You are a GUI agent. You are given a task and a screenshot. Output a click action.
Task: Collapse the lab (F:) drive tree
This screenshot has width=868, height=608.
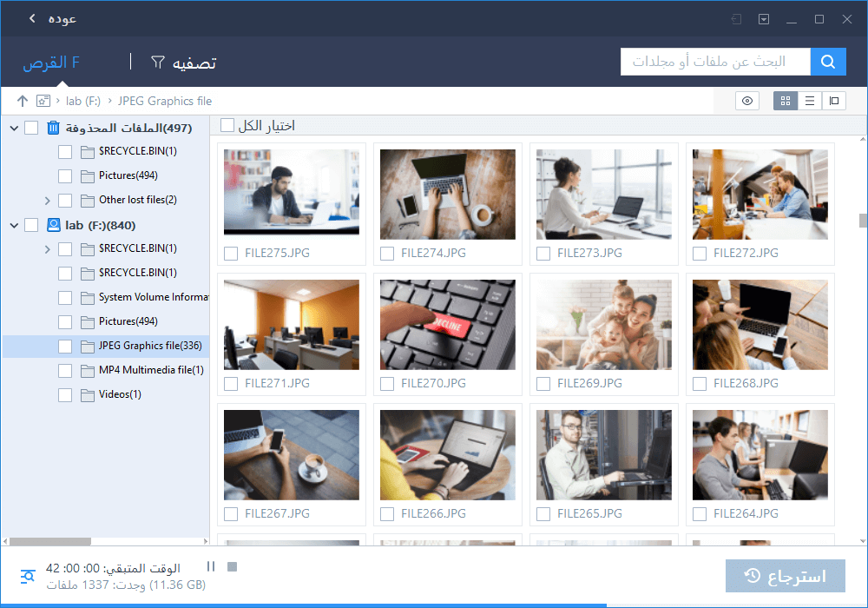[14, 225]
